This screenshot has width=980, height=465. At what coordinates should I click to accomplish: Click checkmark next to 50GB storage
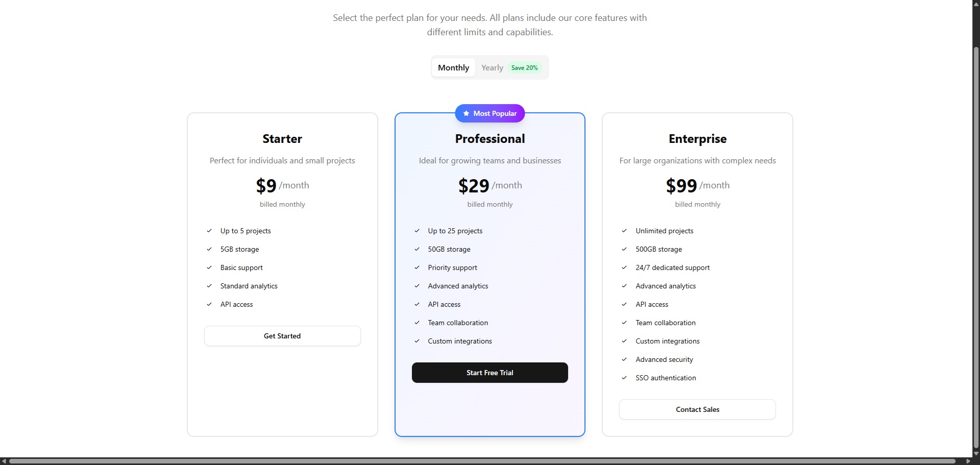(417, 249)
